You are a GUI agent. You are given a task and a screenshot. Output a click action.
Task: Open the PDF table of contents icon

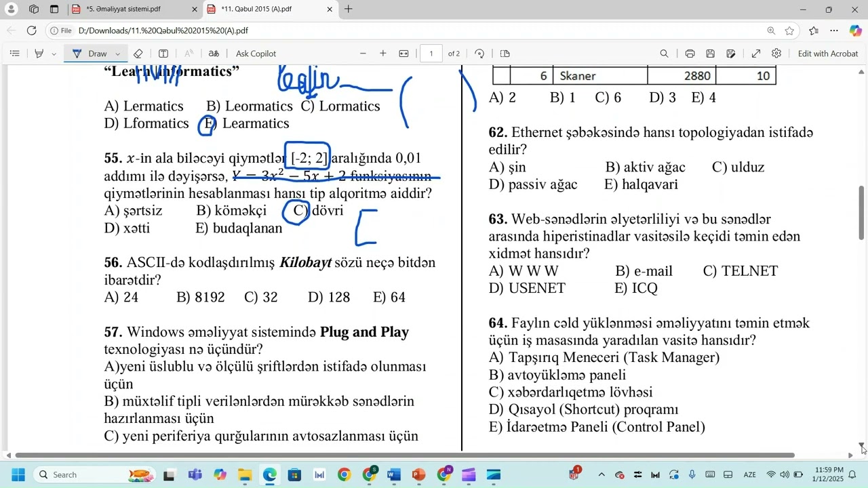15,54
